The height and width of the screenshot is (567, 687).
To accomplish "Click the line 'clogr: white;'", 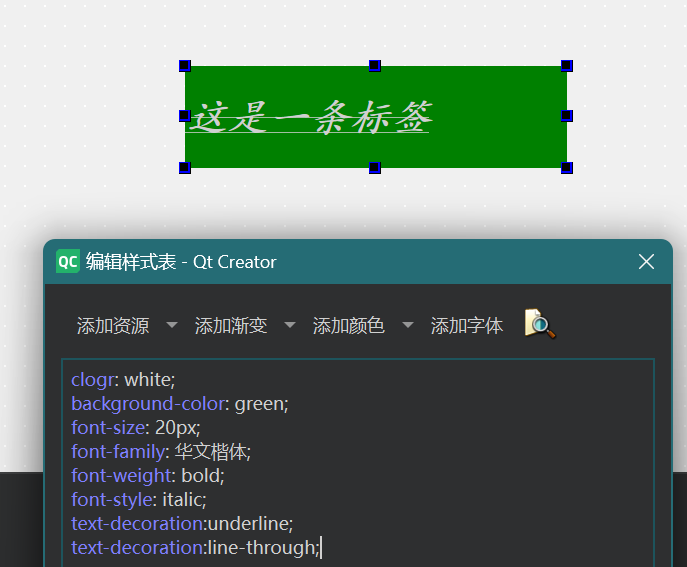I will click(123, 379).
